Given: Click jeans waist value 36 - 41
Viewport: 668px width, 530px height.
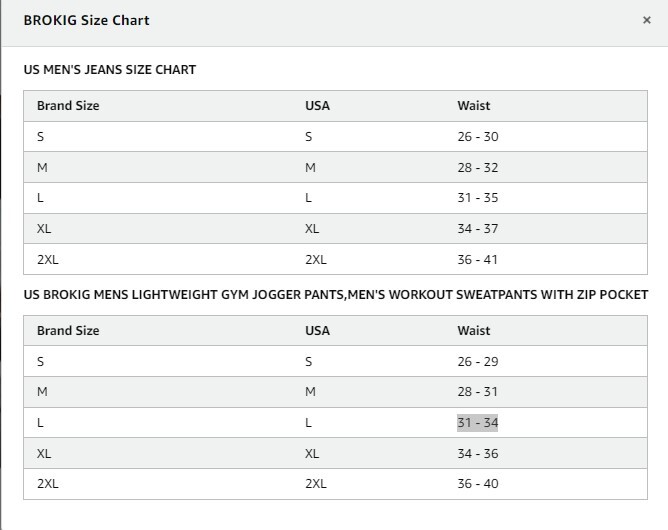Looking at the screenshot, I should tap(477, 260).
